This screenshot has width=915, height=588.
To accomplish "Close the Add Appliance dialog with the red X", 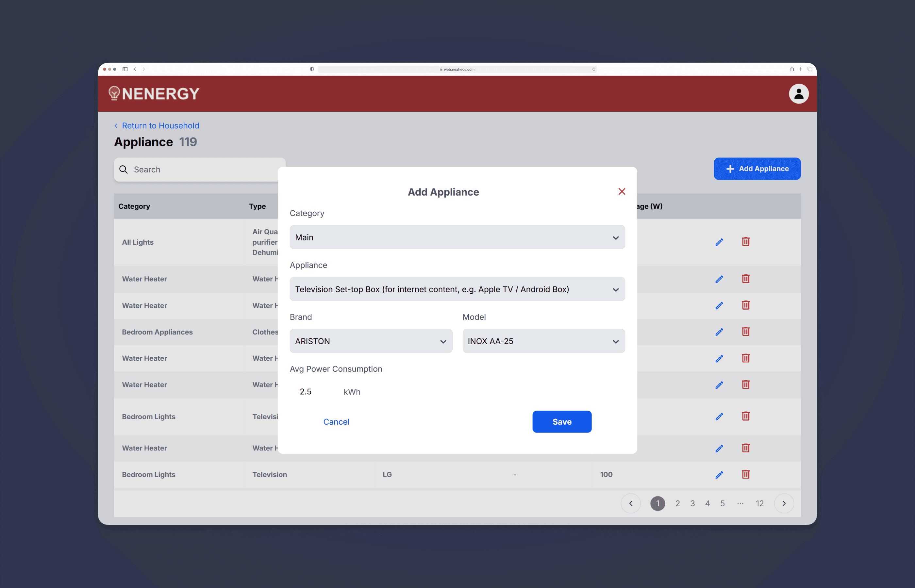I will 622,191.
